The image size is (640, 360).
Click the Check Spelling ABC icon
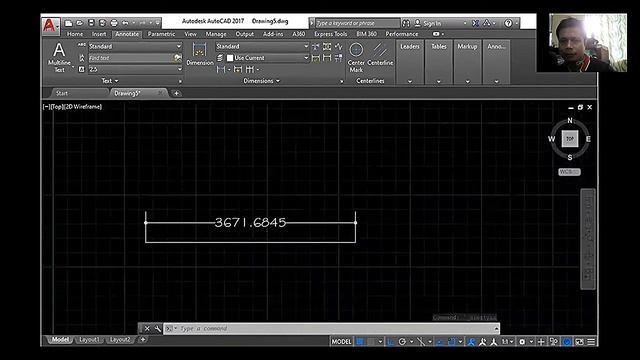(x=82, y=45)
